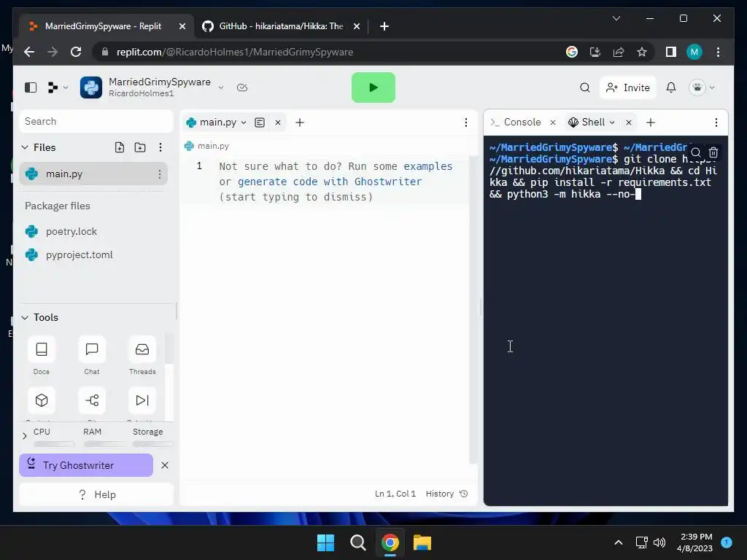Open the Replit logo menu dropdown
This screenshot has height=560, width=747.
click(x=58, y=87)
